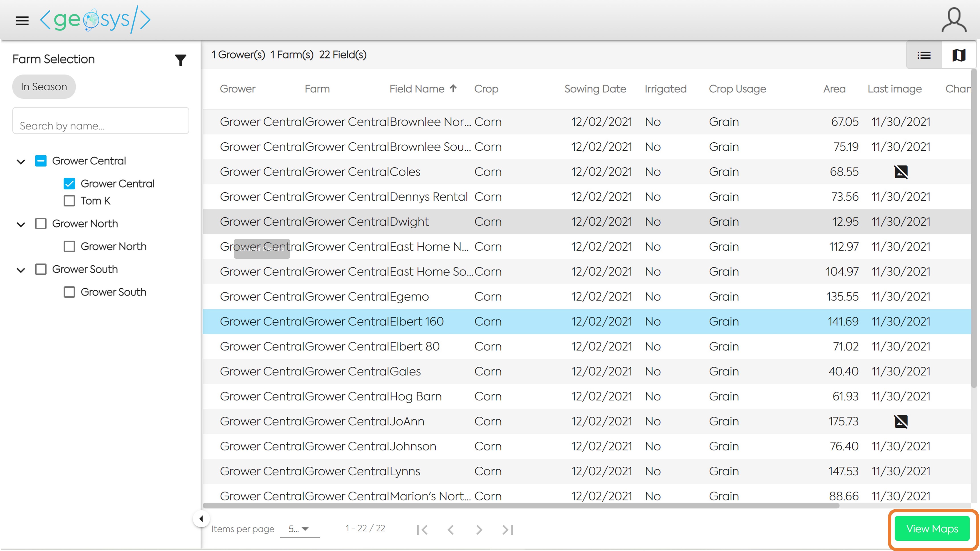Sort by Field Name column header
This screenshot has width=980, height=551.
tap(417, 89)
